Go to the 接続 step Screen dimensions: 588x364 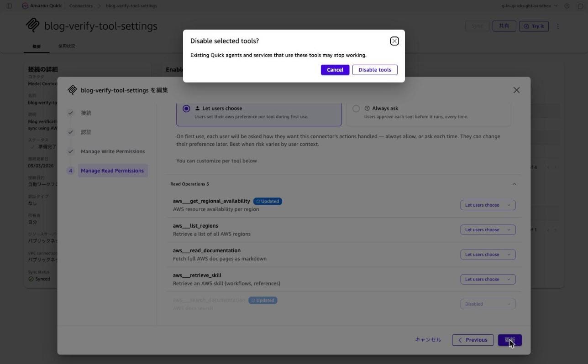click(86, 113)
